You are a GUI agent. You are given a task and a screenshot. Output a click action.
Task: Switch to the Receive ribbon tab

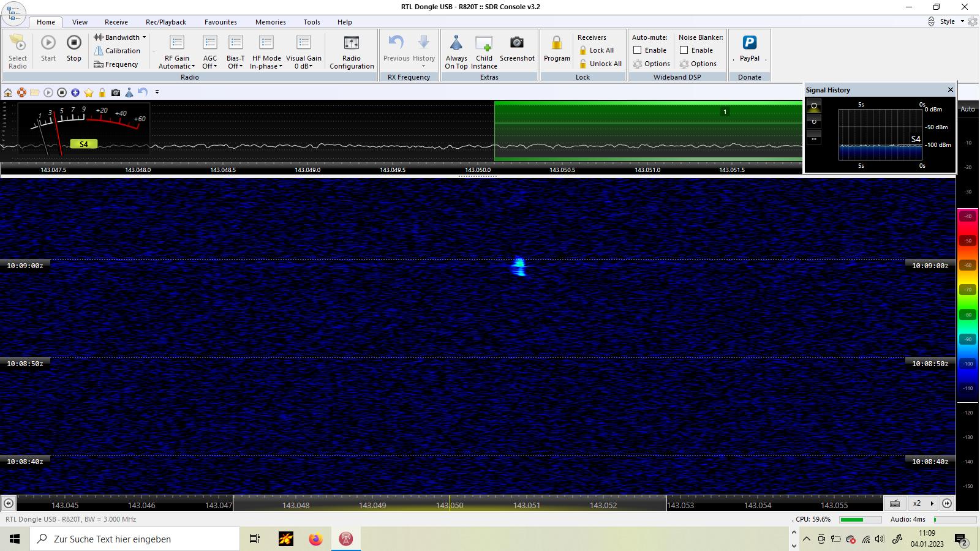pos(116,22)
